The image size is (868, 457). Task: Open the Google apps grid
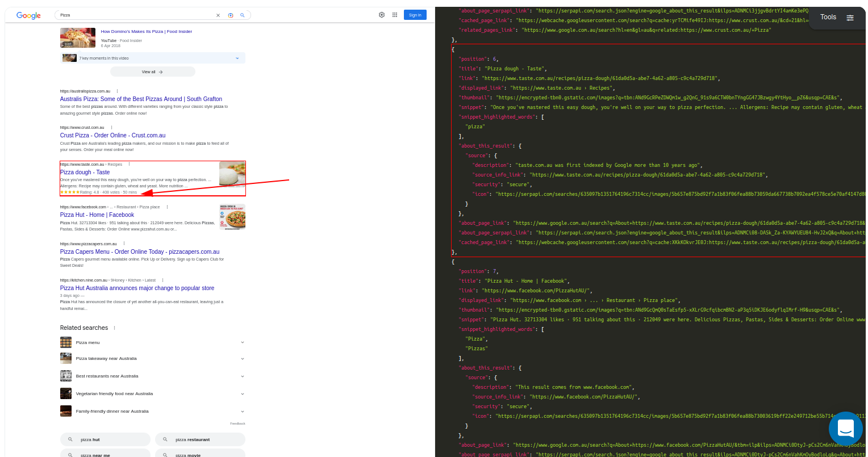pos(394,15)
